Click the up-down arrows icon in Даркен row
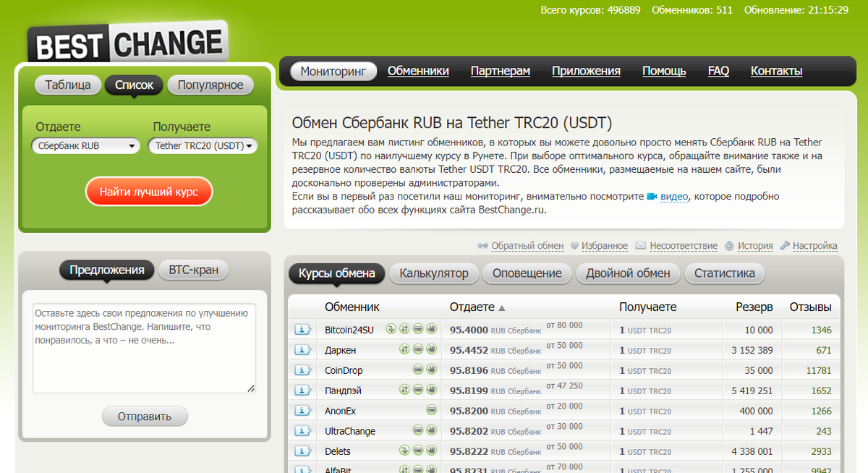 404,349
